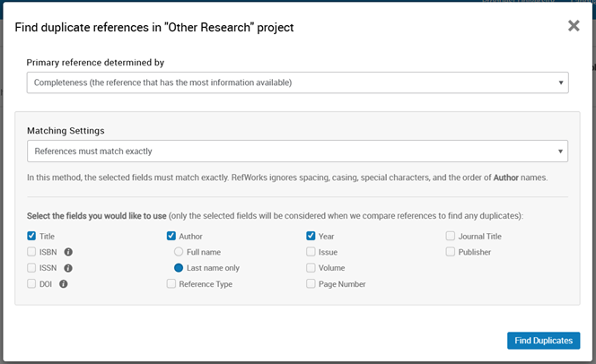
Task: Click the ISSN info icon
Action: pyautogui.click(x=68, y=268)
